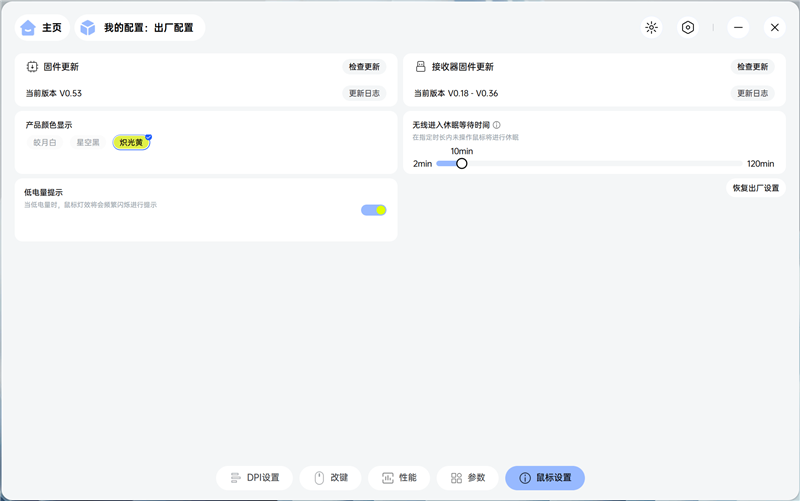Switch to DPI设置 tab

[255, 478]
